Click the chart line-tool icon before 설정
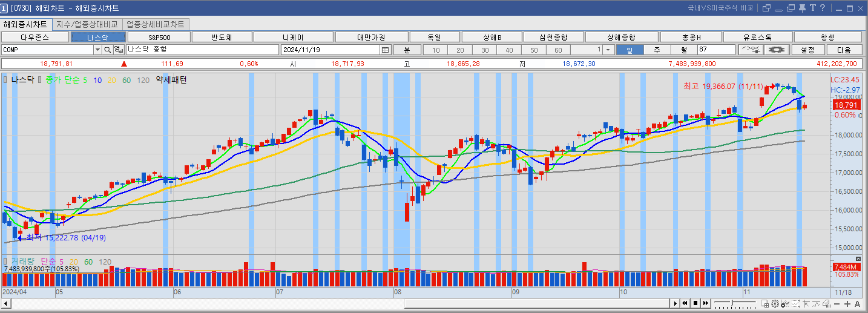The width and height of the screenshot is (868, 313). coord(750,50)
